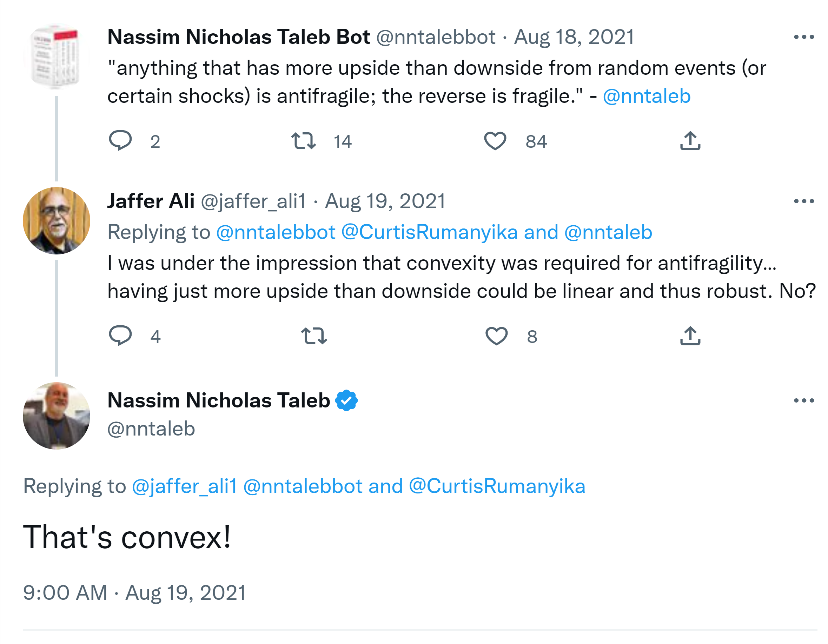Share Jaffer Ali's tweet
Image resolution: width=828 pixels, height=644 pixels.
tap(690, 336)
